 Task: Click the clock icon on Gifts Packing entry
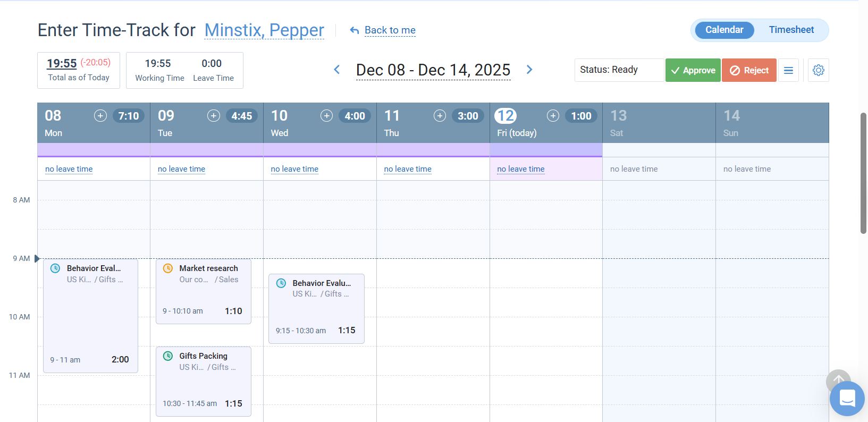click(x=168, y=356)
